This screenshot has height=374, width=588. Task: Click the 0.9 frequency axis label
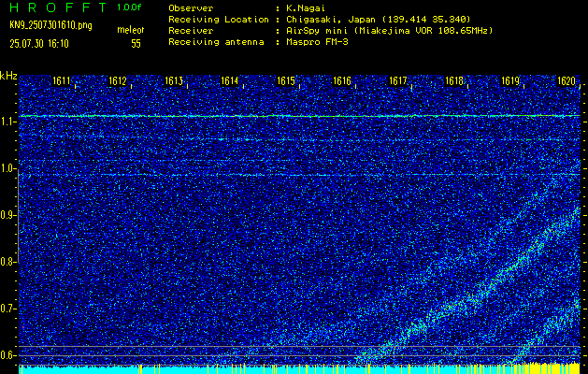pyautogui.click(x=7, y=215)
